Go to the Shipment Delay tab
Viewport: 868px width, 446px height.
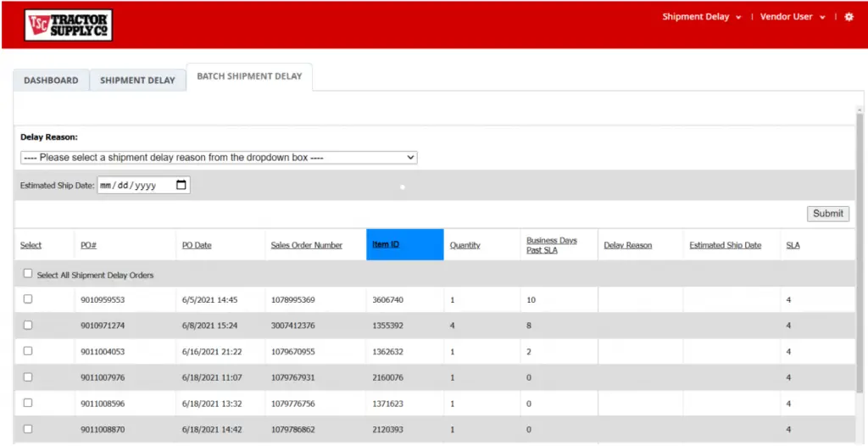click(137, 81)
